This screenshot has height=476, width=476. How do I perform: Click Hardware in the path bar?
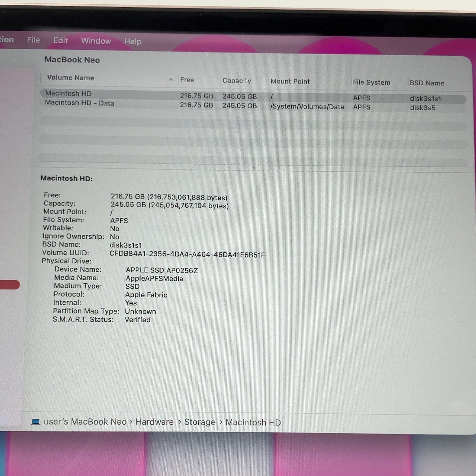[155, 422]
